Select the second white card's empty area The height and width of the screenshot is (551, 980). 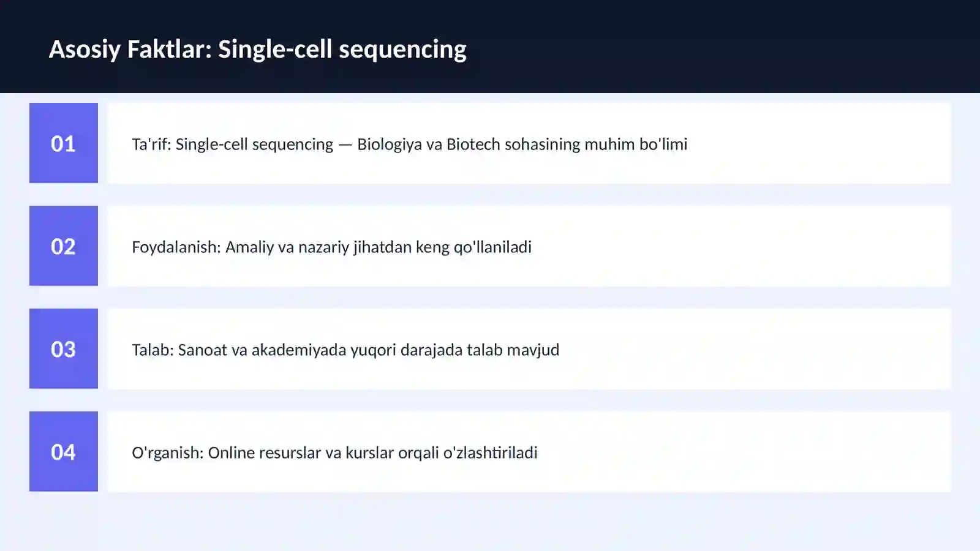741,246
